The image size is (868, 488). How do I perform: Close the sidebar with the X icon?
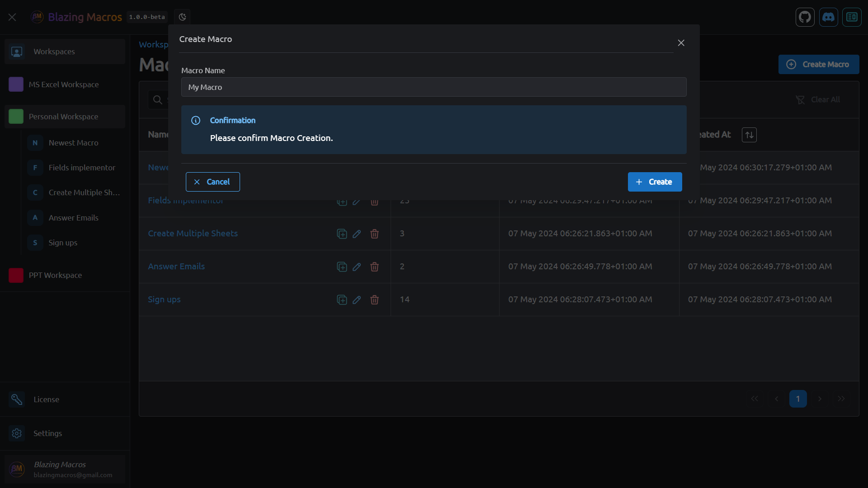[x=12, y=17]
